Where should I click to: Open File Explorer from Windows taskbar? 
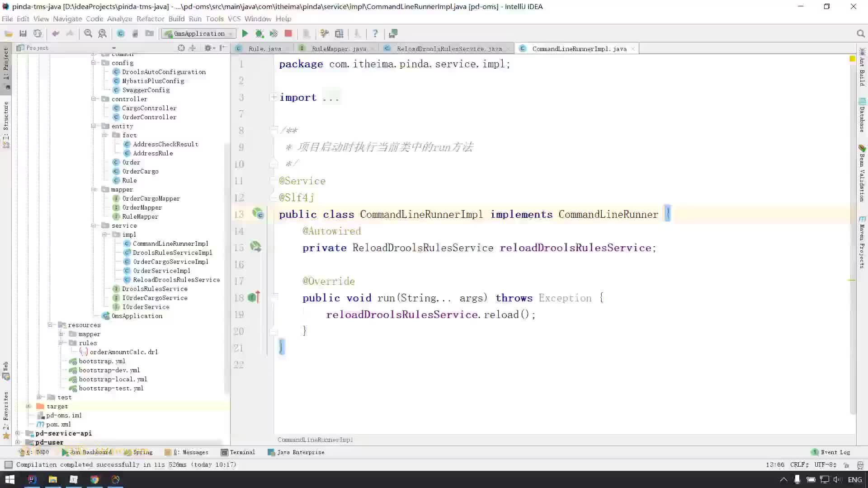pyautogui.click(x=53, y=479)
